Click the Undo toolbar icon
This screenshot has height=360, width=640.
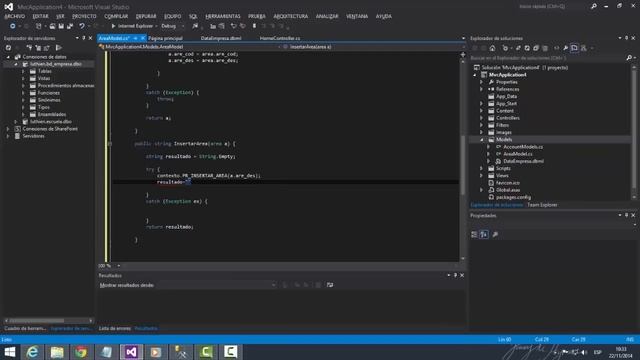point(82,26)
